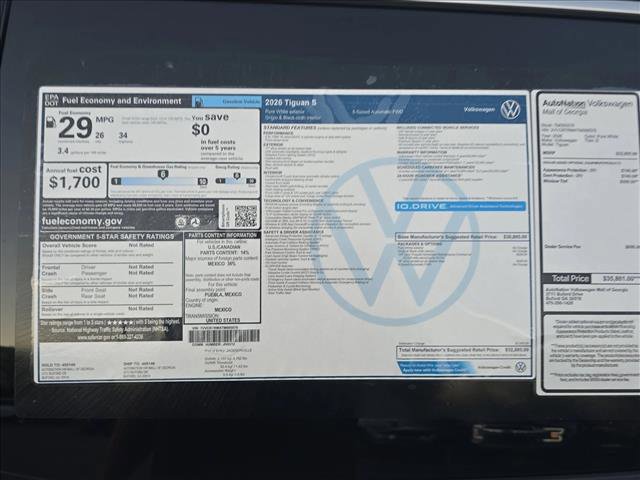Click the fuel economy rating marker 6
Image resolution: width=640 pixels, height=480 pixels.
click(x=162, y=175)
